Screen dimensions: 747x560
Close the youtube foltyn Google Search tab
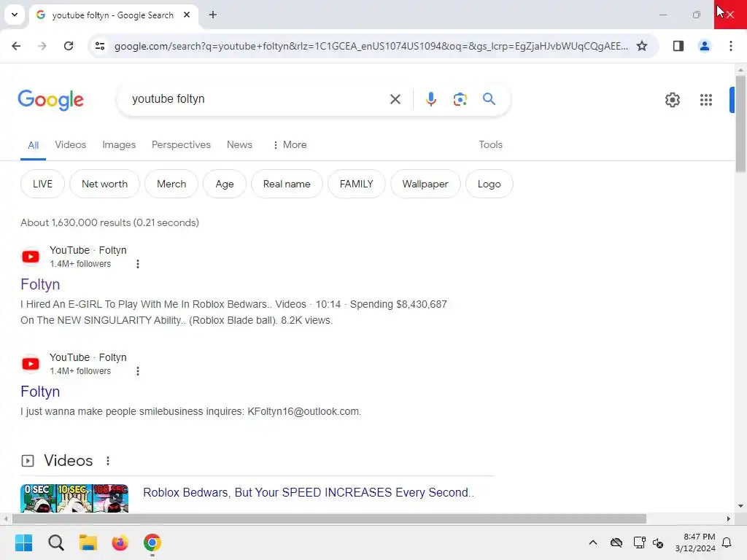[x=187, y=15]
